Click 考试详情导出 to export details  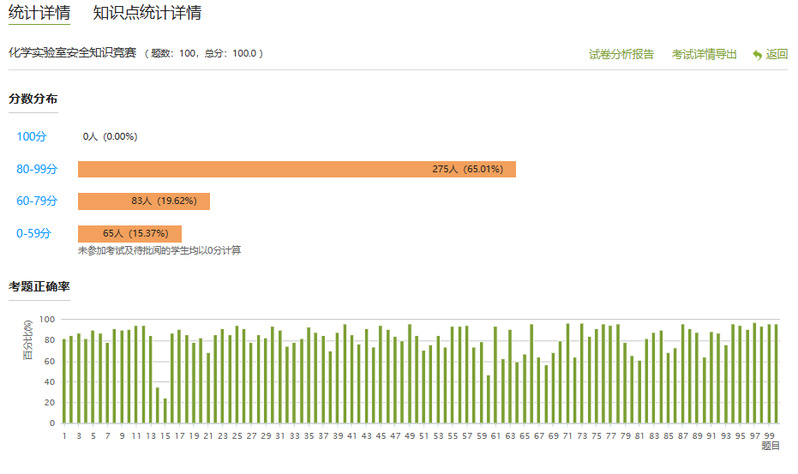[704, 54]
